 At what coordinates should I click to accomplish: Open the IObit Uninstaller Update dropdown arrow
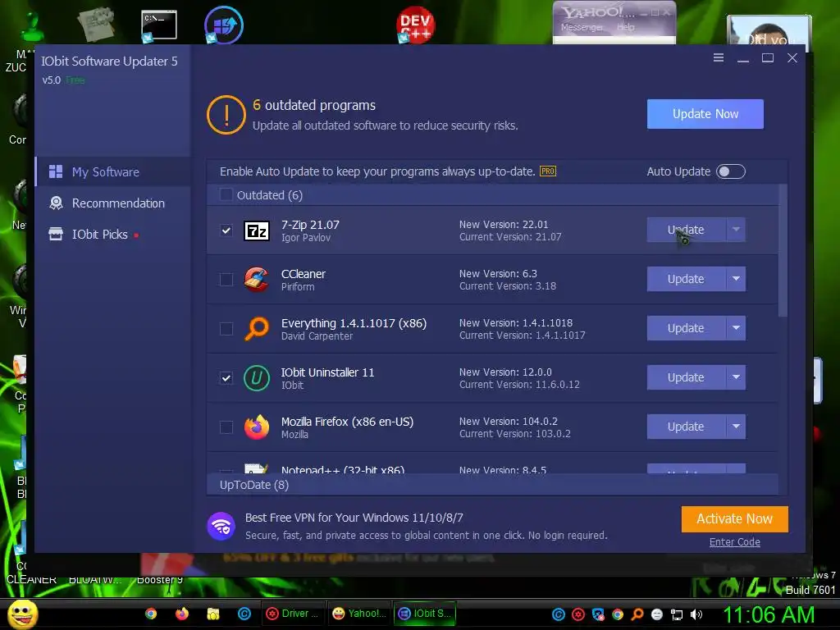tap(736, 377)
